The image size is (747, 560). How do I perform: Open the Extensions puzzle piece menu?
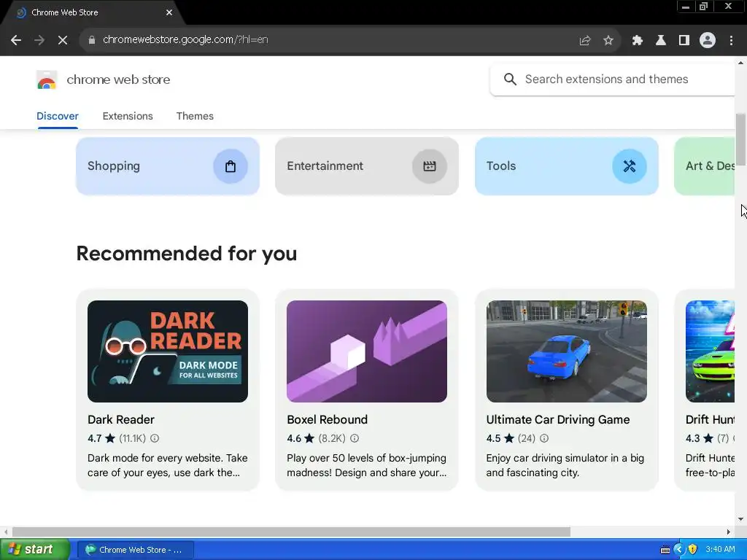(638, 41)
